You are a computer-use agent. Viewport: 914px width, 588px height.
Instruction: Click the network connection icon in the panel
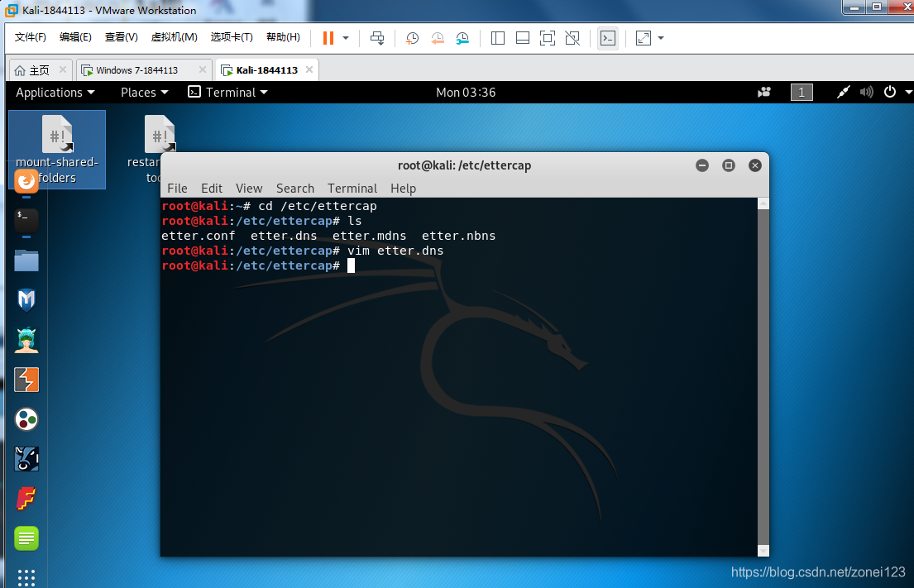coord(843,92)
